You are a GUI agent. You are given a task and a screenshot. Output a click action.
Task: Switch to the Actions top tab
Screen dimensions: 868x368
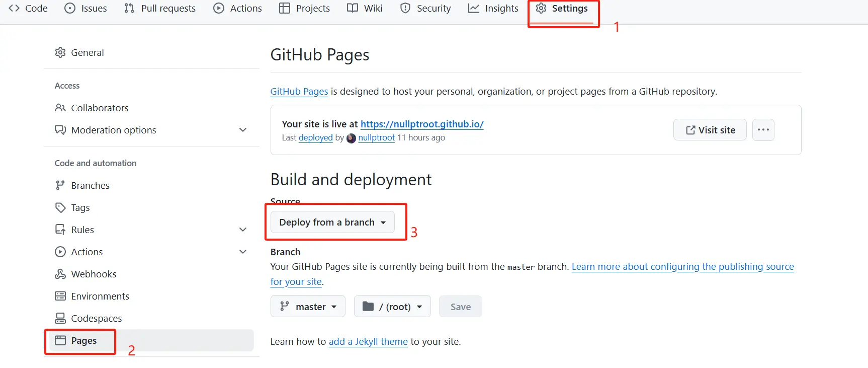(x=237, y=8)
